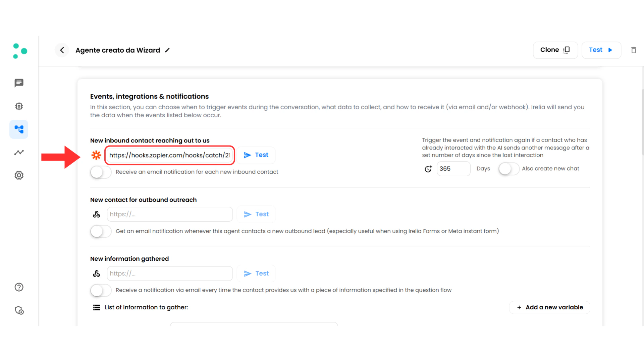The height and width of the screenshot is (362, 644).
Task: Enable email notification for each new inbound contact
Action: coord(100,172)
